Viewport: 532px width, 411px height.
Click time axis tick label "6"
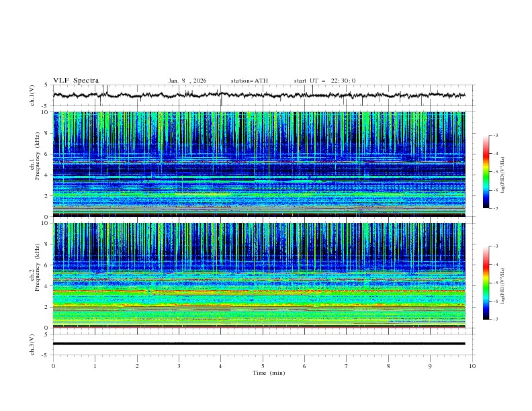click(x=304, y=366)
